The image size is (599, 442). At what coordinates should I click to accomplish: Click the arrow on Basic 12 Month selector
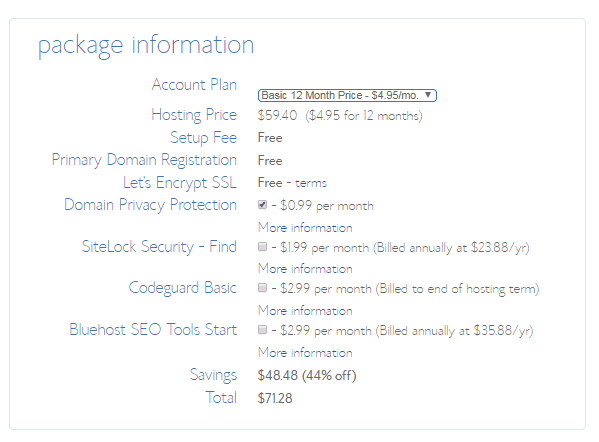click(x=428, y=95)
